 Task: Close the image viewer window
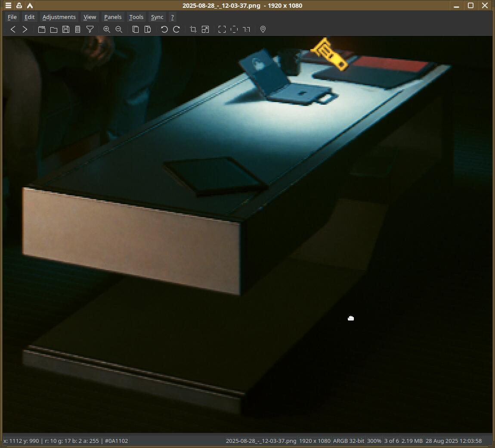[x=485, y=5]
